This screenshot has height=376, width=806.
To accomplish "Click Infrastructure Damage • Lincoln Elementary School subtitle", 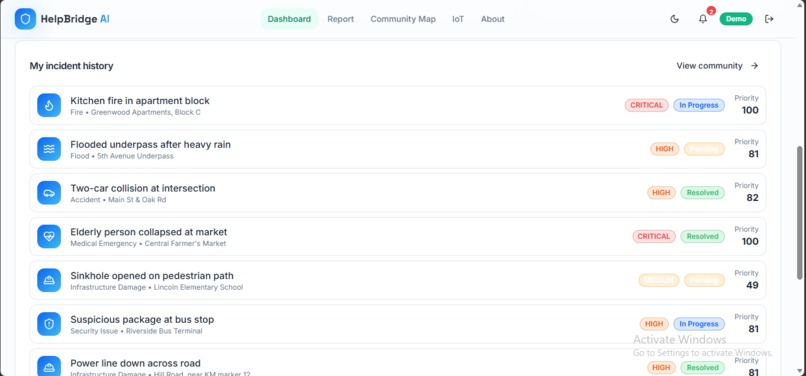I will [x=157, y=287].
